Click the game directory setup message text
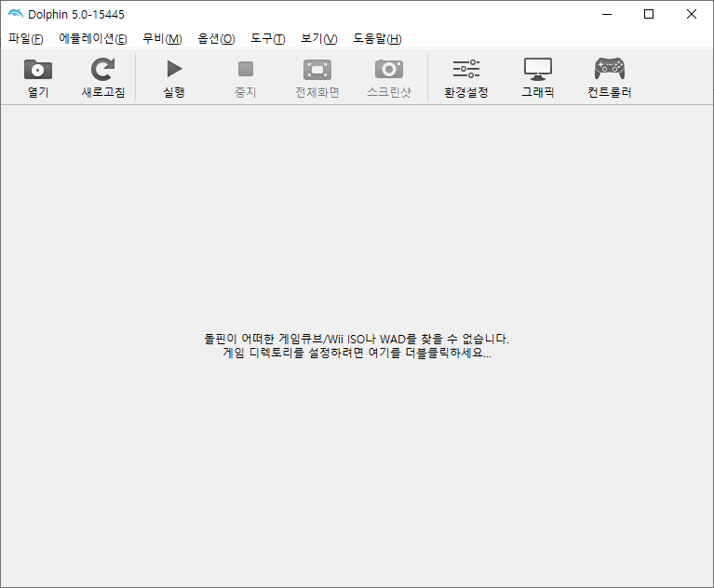Viewport: 714px width, 588px height. pyautogui.click(x=357, y=346)
